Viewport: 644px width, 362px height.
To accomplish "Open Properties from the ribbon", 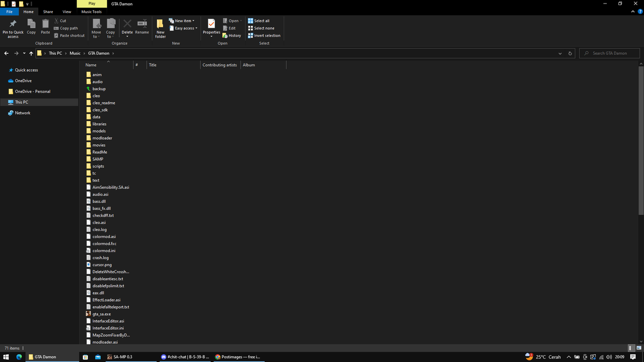I will [x=211, y=28].
